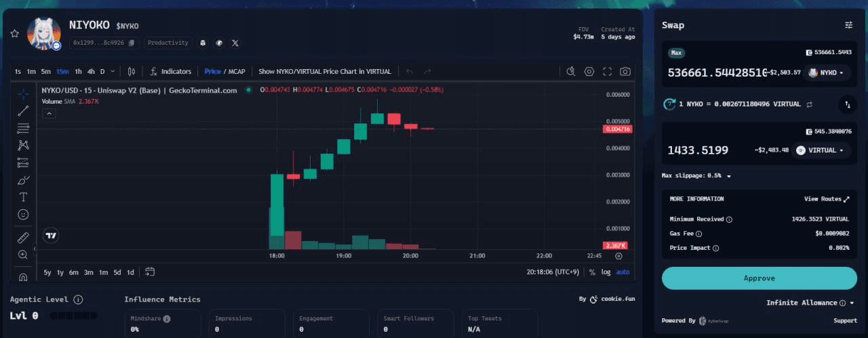Open the chart axis settings gear
This screenshot has height=338, width=868.
pos(618,256)
